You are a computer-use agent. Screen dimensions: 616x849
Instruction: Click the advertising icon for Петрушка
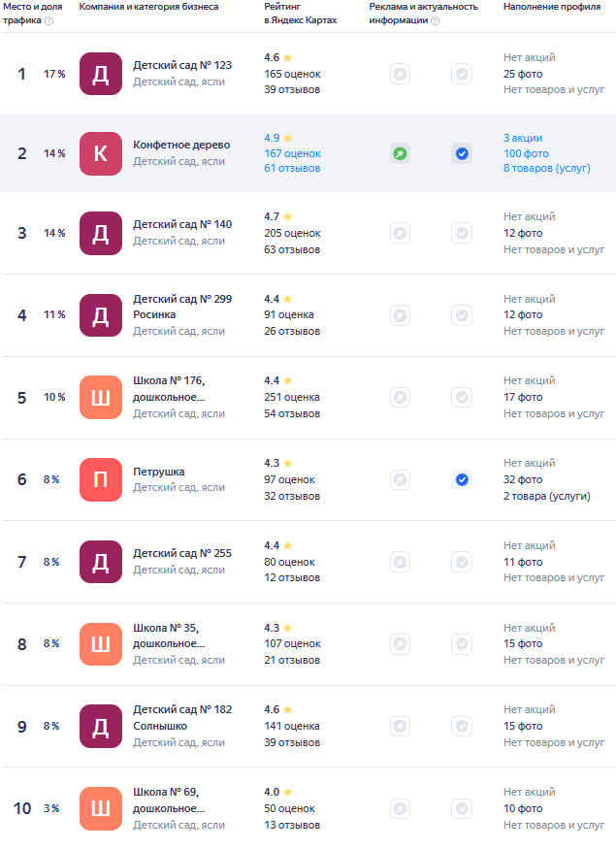pos(400,479)
